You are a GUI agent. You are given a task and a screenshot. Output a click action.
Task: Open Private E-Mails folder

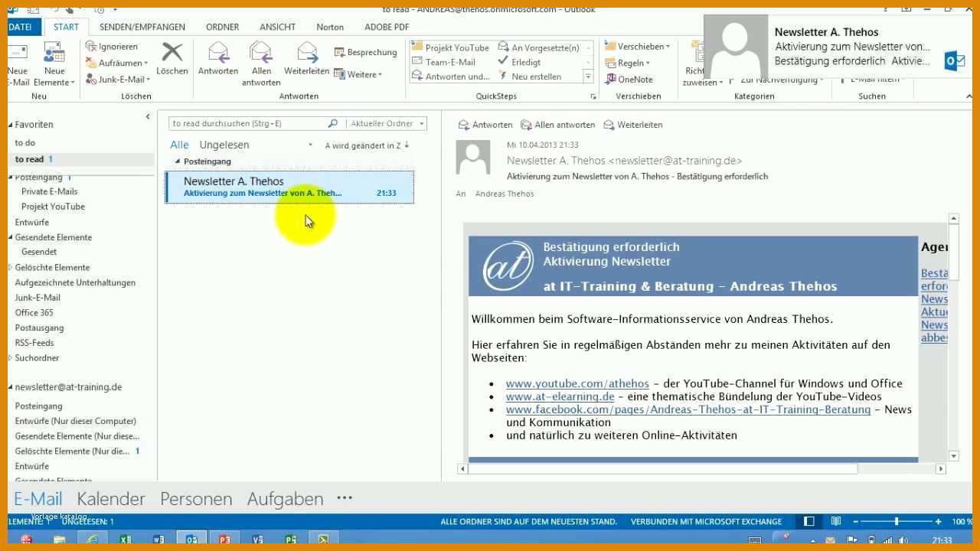[49, 191]
